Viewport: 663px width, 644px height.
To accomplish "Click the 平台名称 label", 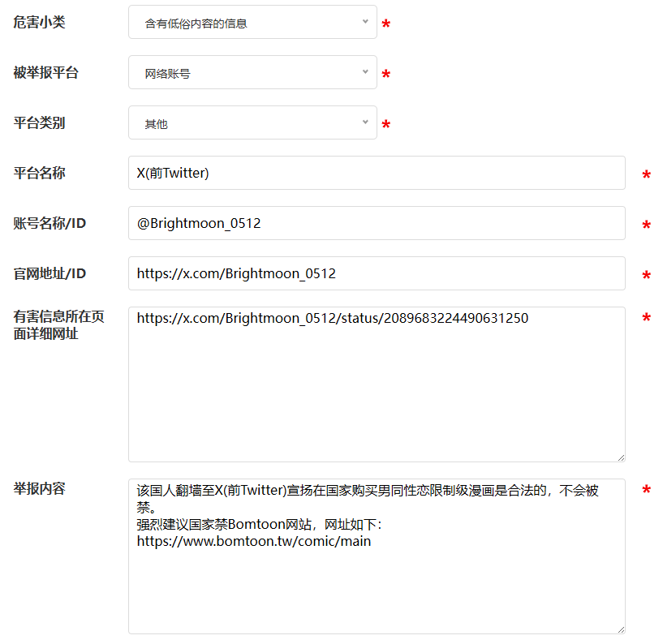I will pos(39,173).
